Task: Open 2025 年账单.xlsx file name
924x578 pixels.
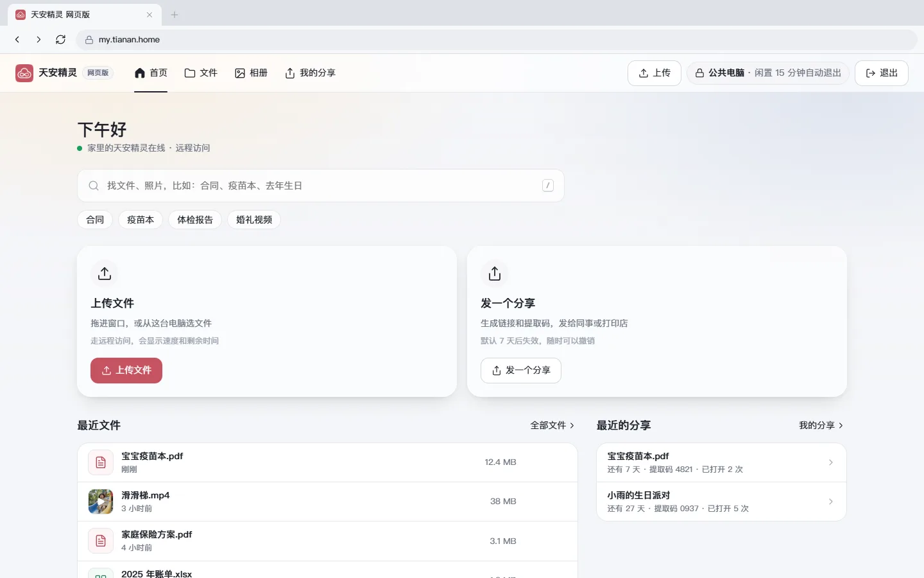Action: click(x=157, y=574)
